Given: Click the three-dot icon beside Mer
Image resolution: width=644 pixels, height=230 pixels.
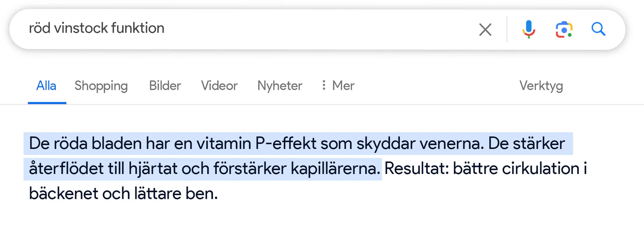Looking at the screenshot, I should (x=324, y=85).
